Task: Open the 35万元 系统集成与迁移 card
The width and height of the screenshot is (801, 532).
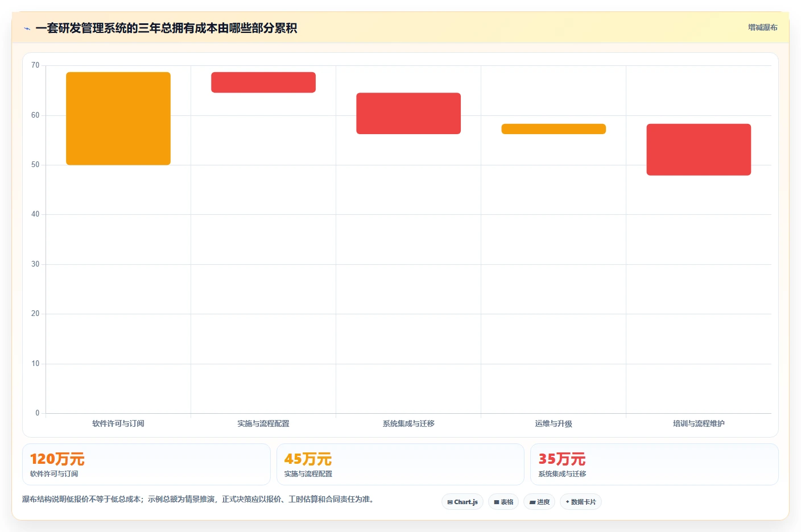Action: tap(654, 464)
